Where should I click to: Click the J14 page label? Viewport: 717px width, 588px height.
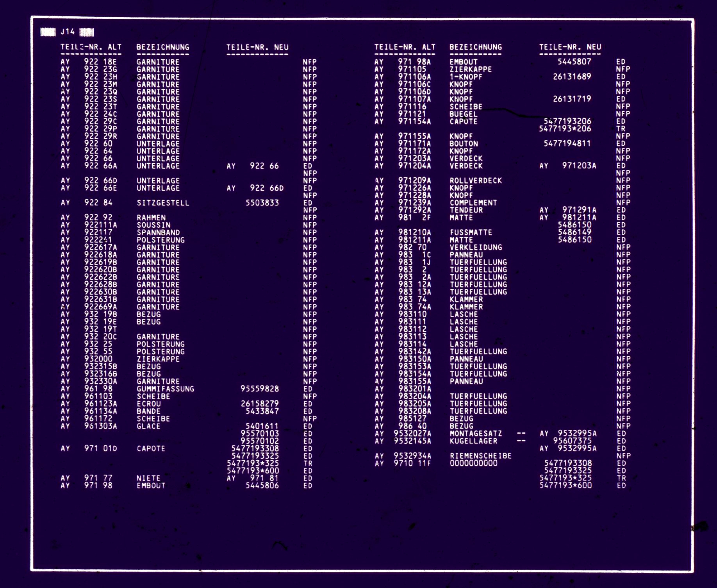tap(68, 32)
